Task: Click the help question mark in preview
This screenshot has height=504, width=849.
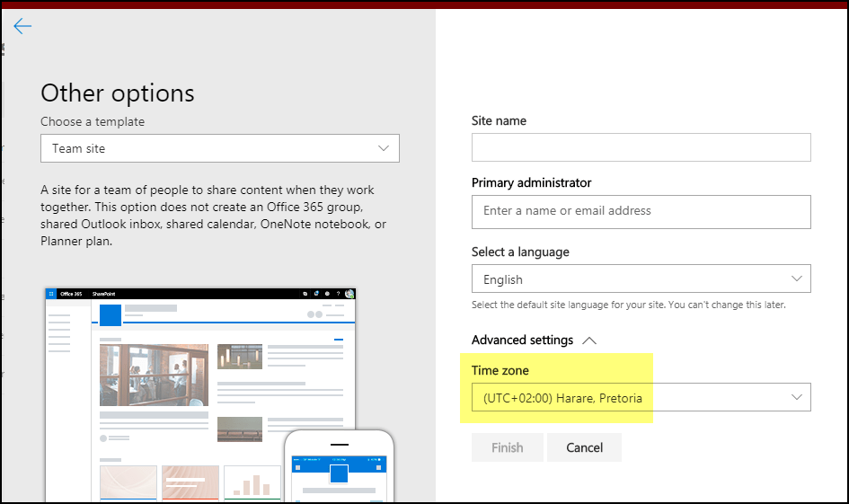Action: click(337, 294)
